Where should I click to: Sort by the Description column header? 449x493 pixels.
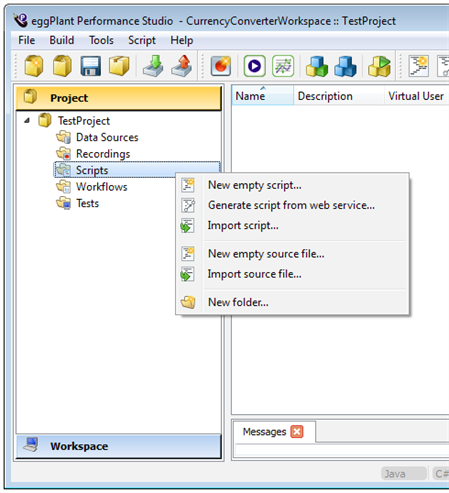pos(339,96)
